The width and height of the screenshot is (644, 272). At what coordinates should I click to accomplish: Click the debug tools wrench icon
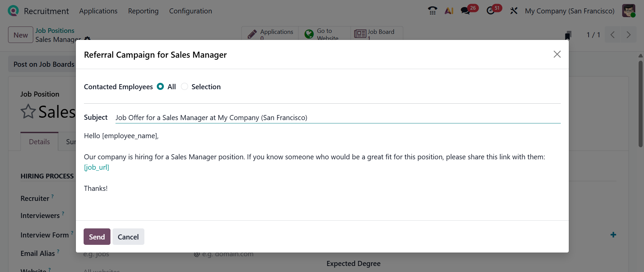(x=514, y=11)
